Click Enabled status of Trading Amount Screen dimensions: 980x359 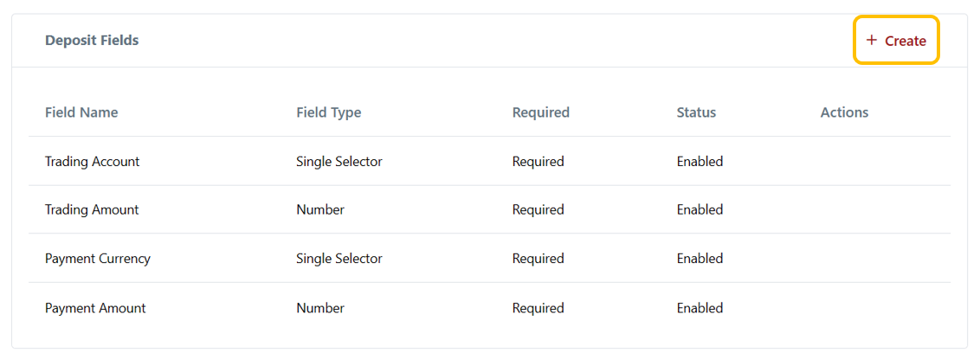tap(700, 210)
